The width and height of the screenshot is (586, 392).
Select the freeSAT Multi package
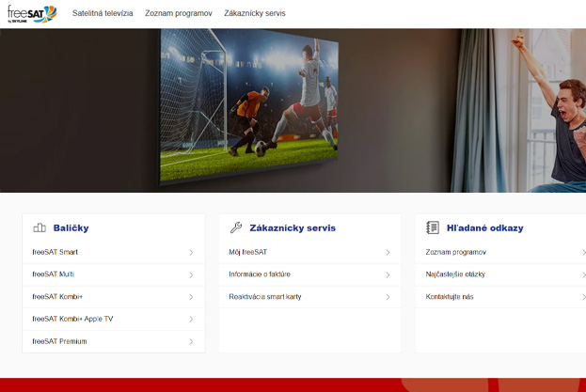tap(54, 274)
